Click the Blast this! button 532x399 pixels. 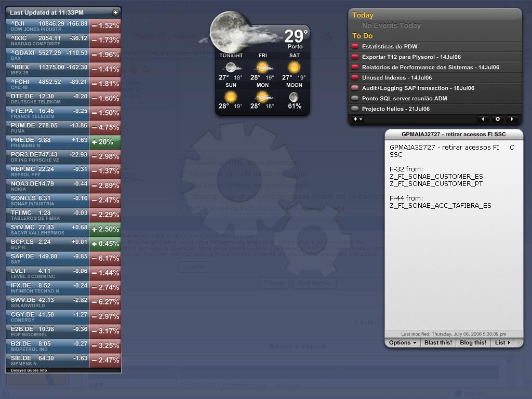click(437, 342)
